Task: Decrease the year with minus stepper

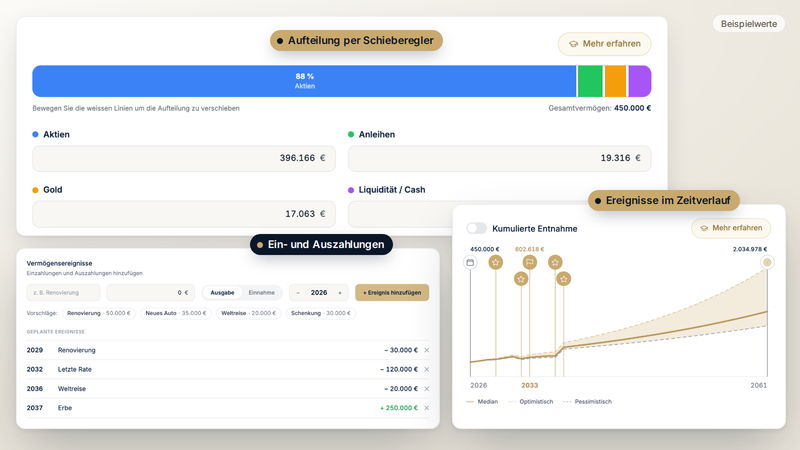Action: 298,293
